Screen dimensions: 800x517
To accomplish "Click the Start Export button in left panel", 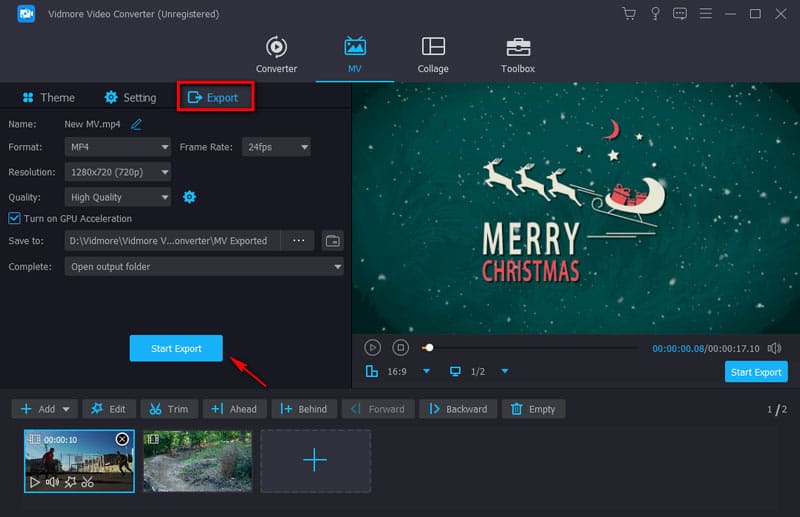I will (176, 348).
